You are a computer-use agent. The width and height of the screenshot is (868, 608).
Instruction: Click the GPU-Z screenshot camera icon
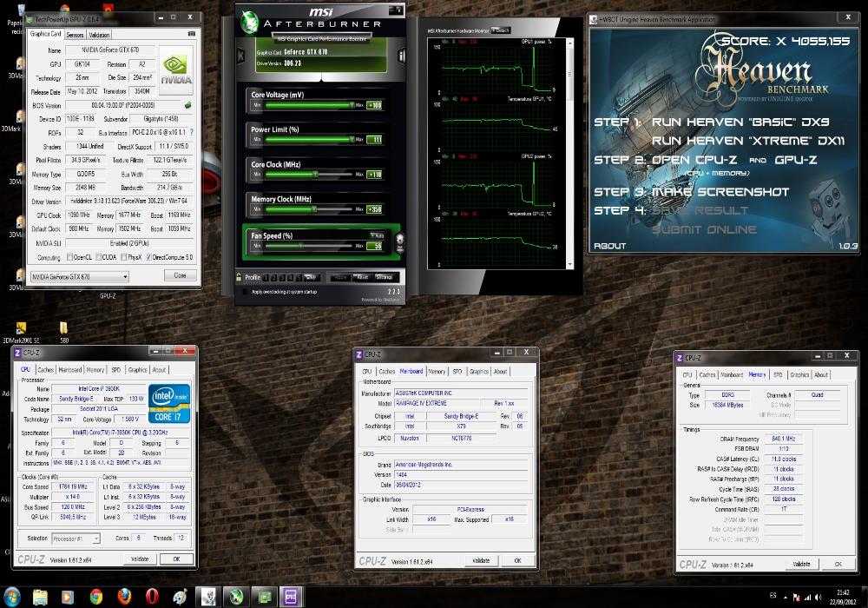pyautogui.click(x=192, y=34)
